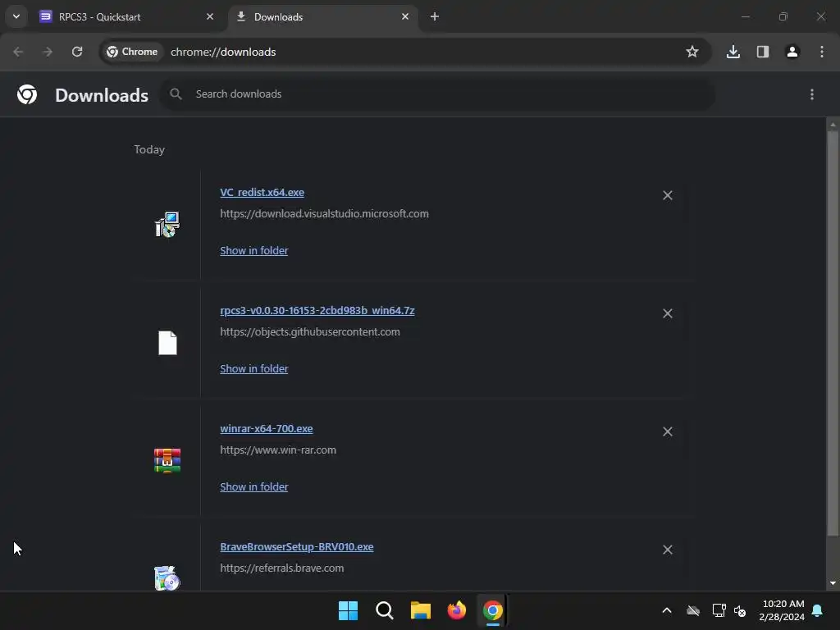The width and height of the screenshot is (840, 630).
Task: Select the Downloads tab
Action: click(322, 16)
